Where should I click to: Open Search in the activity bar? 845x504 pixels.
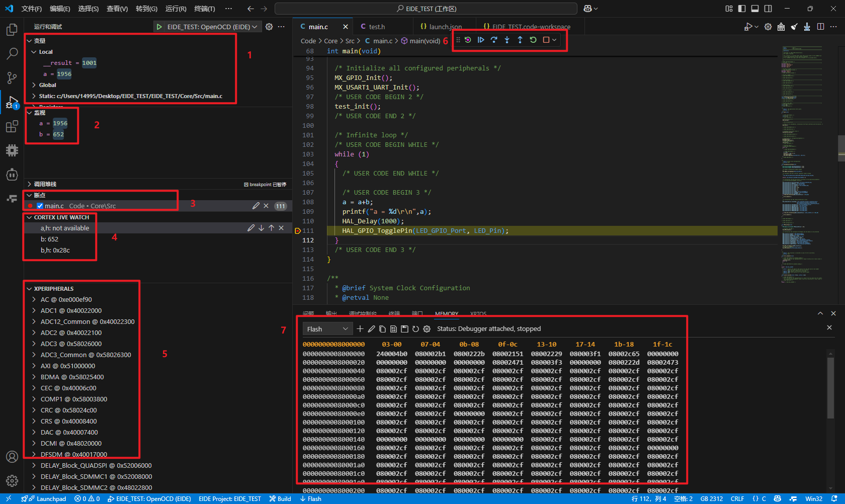coord(12,54)
